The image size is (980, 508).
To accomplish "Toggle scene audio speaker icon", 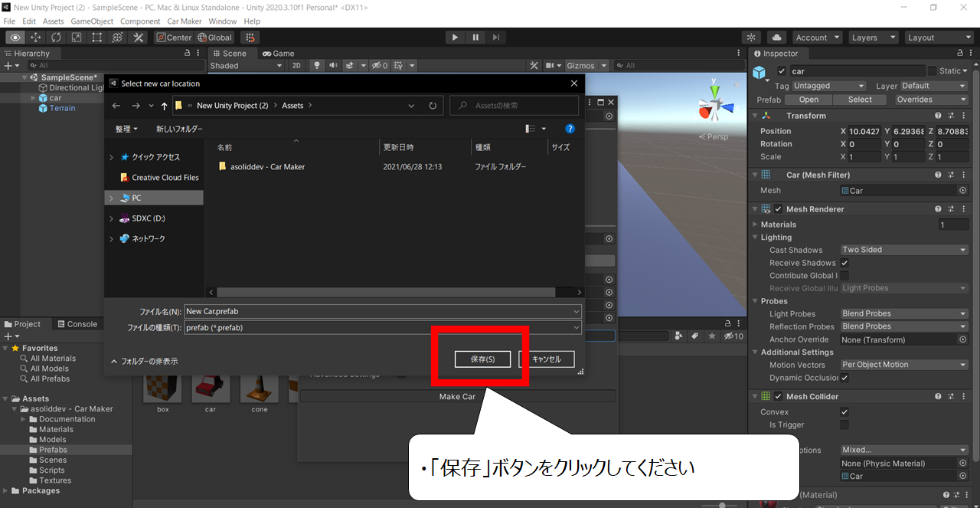I will pos(333,65).
